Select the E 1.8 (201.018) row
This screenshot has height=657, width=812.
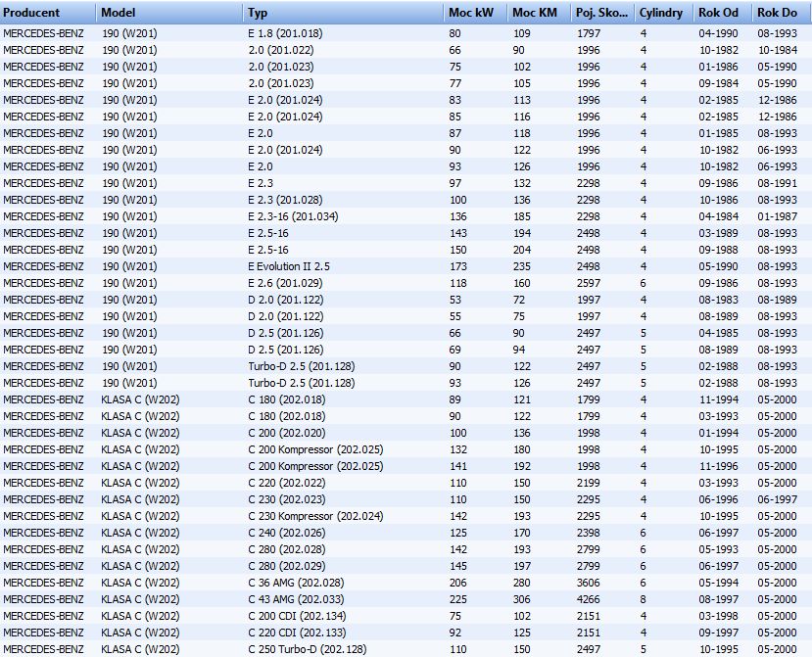coord(406,33)
